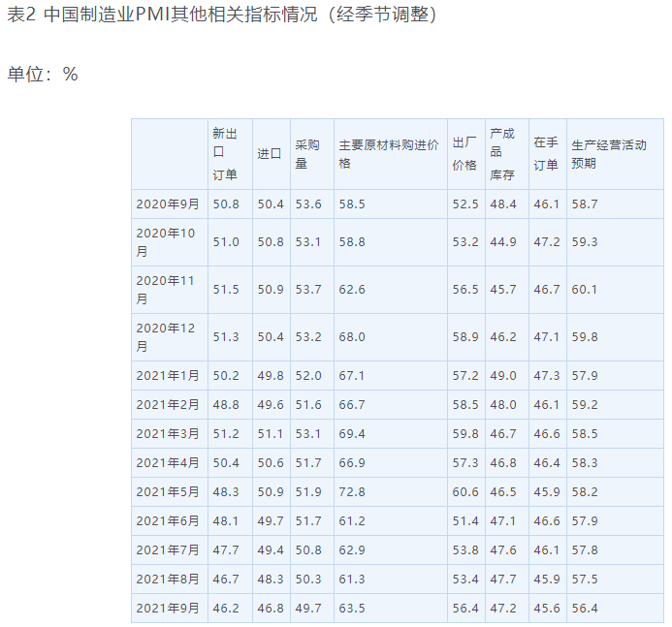Select the 2020年11月 row label

pos(166,290)
